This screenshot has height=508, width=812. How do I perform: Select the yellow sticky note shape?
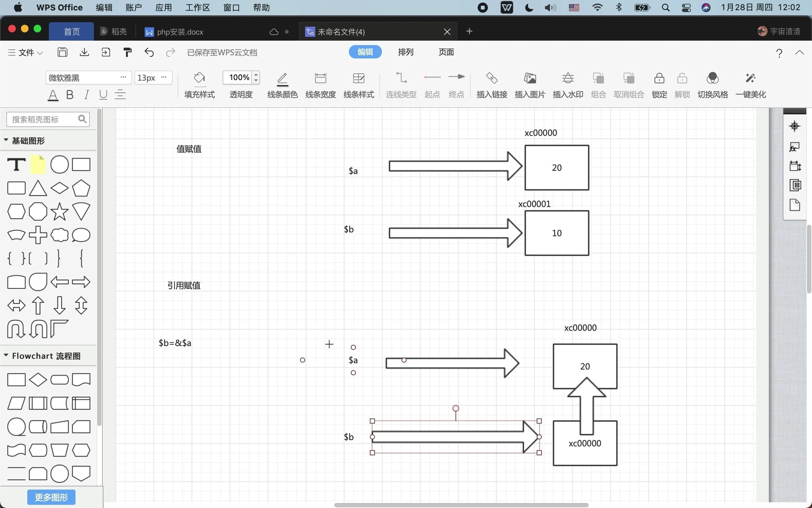(x=38, y=165)
